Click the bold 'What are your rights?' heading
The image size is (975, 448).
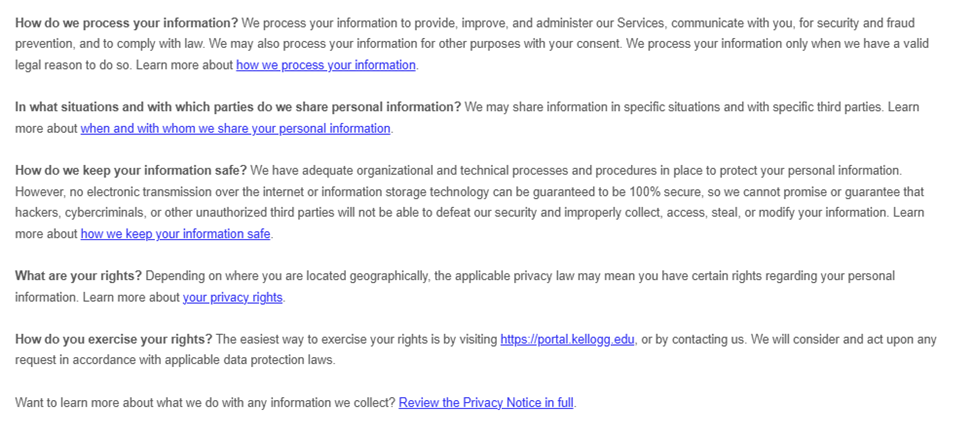pos(79,276)
